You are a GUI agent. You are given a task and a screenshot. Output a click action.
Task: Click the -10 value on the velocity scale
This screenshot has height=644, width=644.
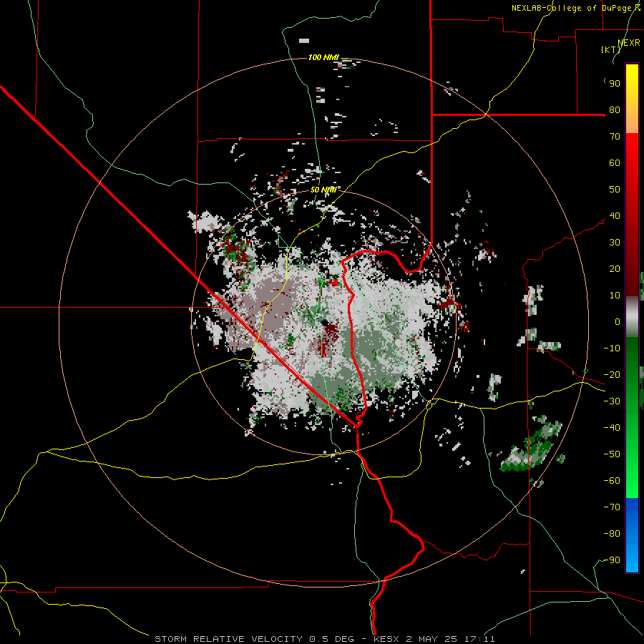[x=612, y=348]
